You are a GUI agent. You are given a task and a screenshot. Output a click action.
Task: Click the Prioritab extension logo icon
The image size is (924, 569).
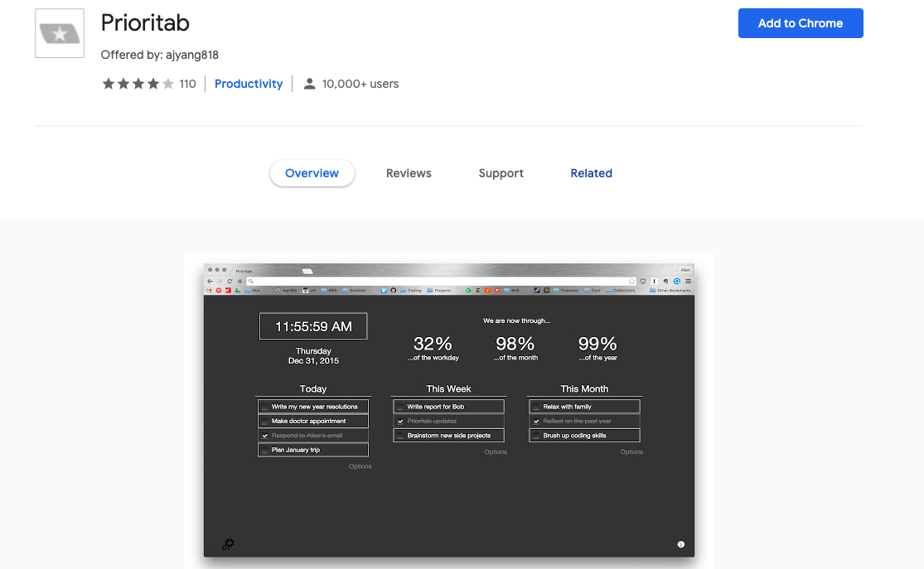59,34
